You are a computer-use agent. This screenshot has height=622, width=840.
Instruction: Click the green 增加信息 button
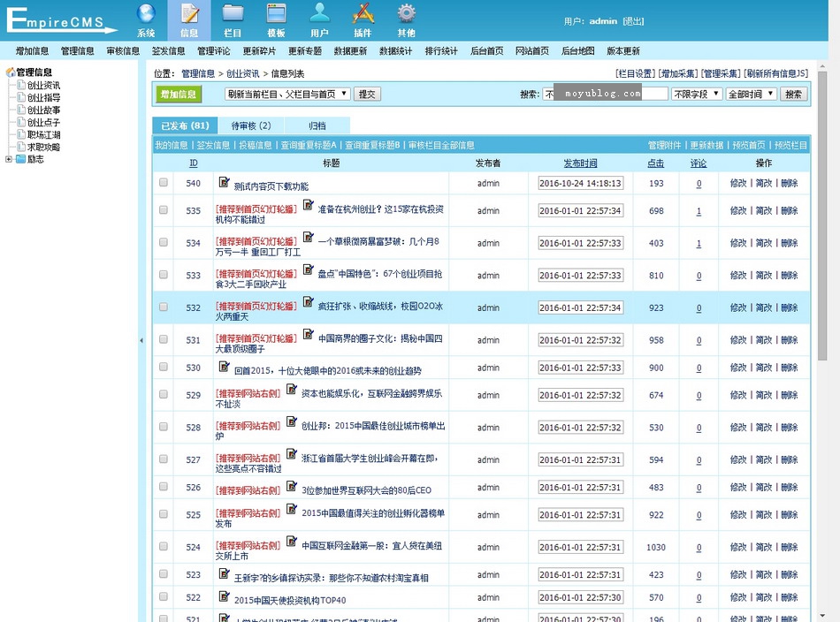179,95
